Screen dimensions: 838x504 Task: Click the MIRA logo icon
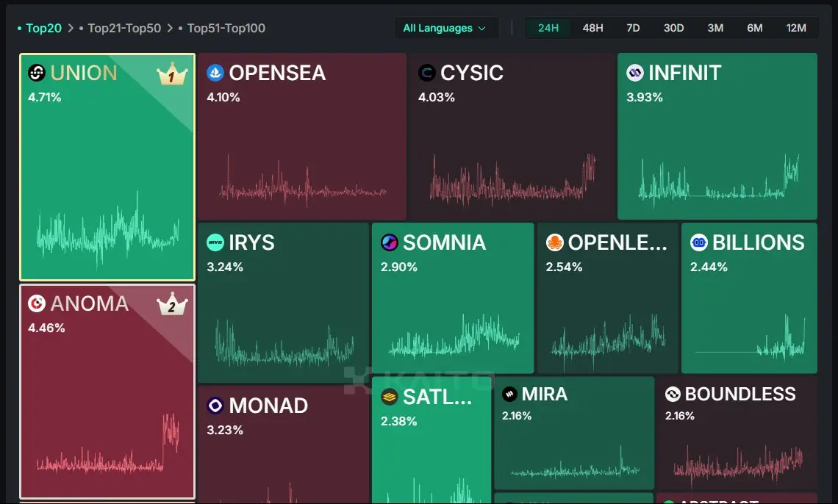pyautogui.click(x=510, y=394)
